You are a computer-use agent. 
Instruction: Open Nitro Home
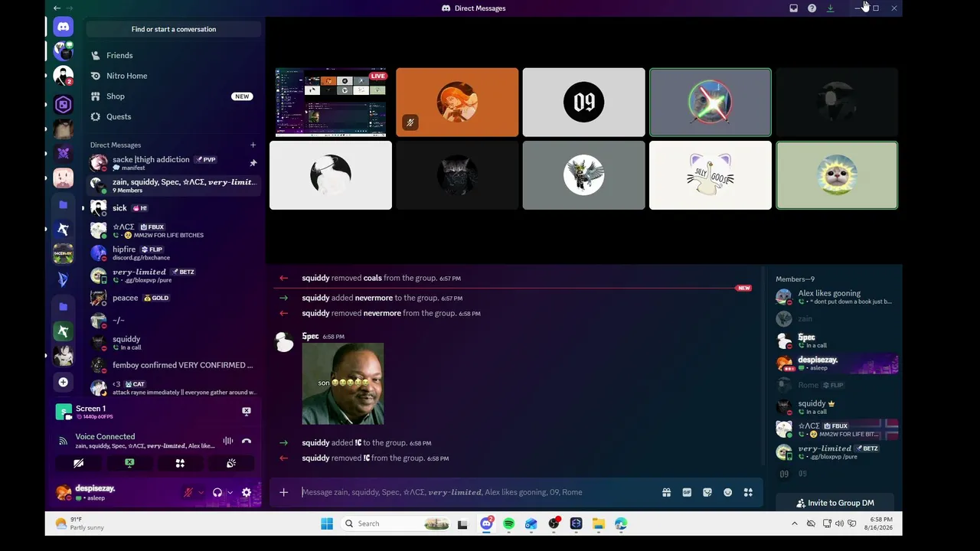(173, 76)
